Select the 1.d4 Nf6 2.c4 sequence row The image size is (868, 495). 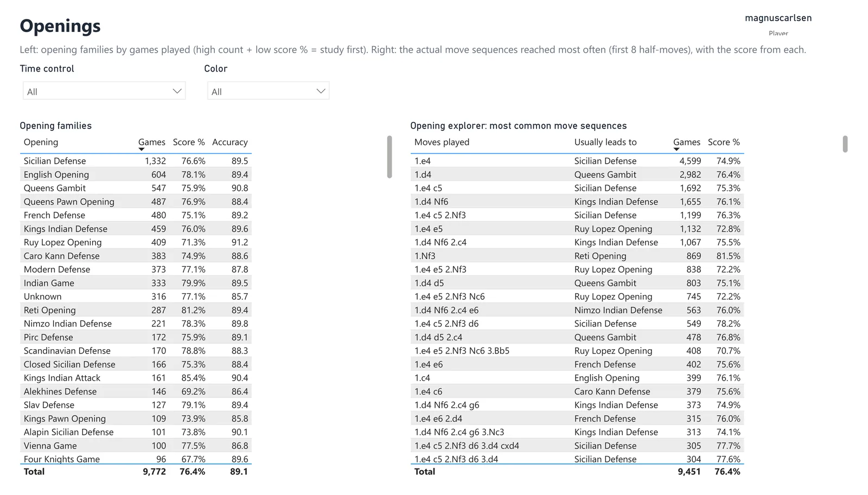[x=577, y=242]
